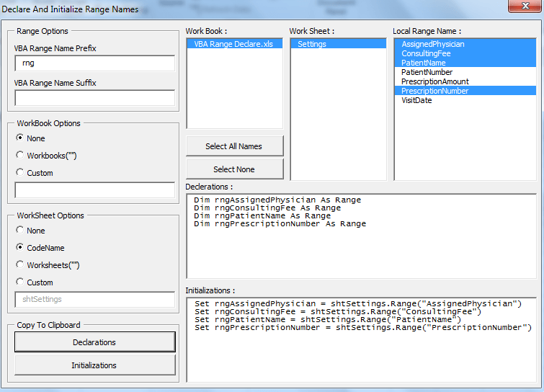This screenshot has height=392, width=544.
Task: Close the Declare And Initialize Range Names dialog
Action: click(525, 6)
